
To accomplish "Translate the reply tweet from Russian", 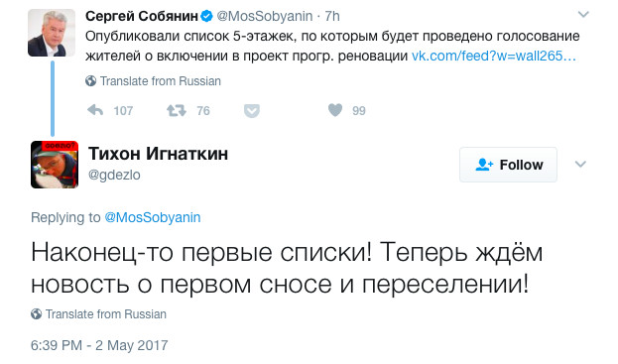I will pos(105,314).
